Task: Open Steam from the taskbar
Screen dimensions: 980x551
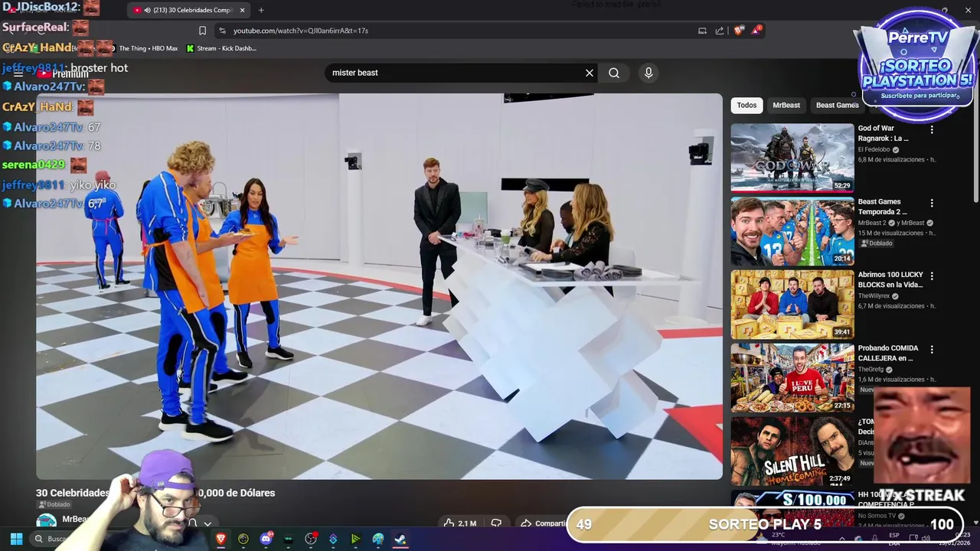Action: (x=400, y=539)
